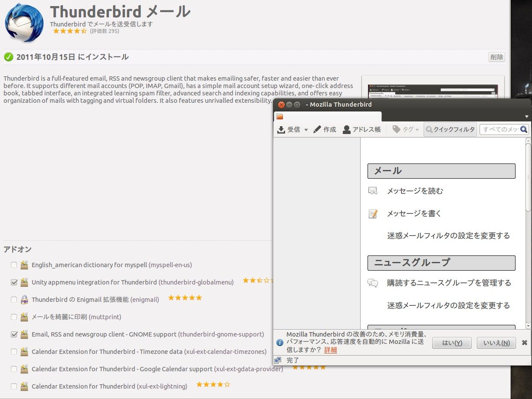Image resolution: width=532 pixels, height=399 pixels.
Task: Click the blue search magnifier in the search box
Action: tap(524, 129)
